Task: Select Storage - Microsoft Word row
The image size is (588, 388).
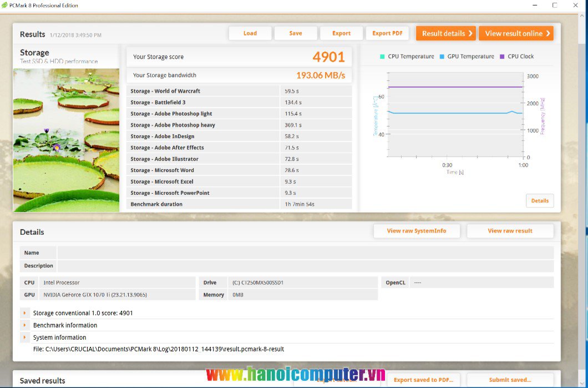Action: coord(240,170)
